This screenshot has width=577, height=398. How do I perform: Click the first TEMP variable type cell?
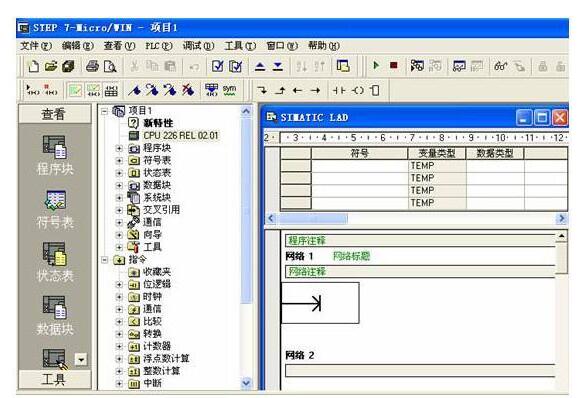pyautogui.click(x=437, y=166)
